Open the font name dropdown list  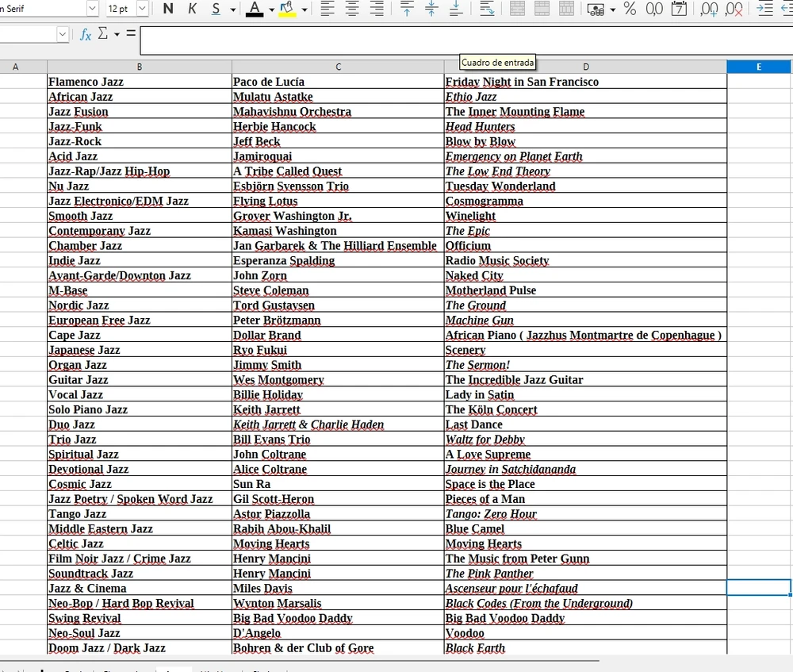click(x=92, y=9)
